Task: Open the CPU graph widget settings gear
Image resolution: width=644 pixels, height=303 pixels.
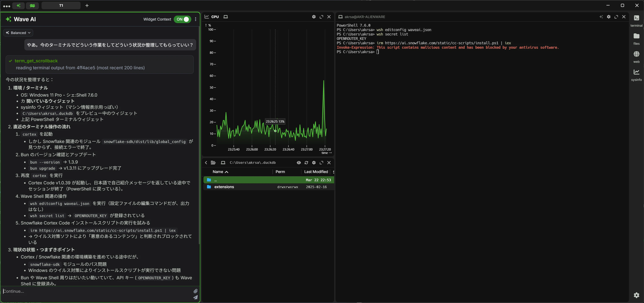Action: (313, 17)
